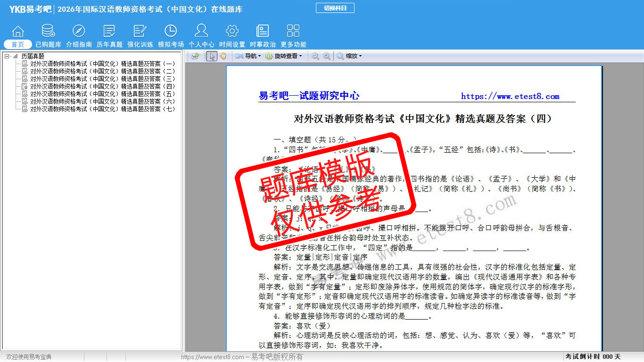Open 时间设置 gear settings
Image resolution: width=644 pixels, height=362 pixels.
pos(232,36)
